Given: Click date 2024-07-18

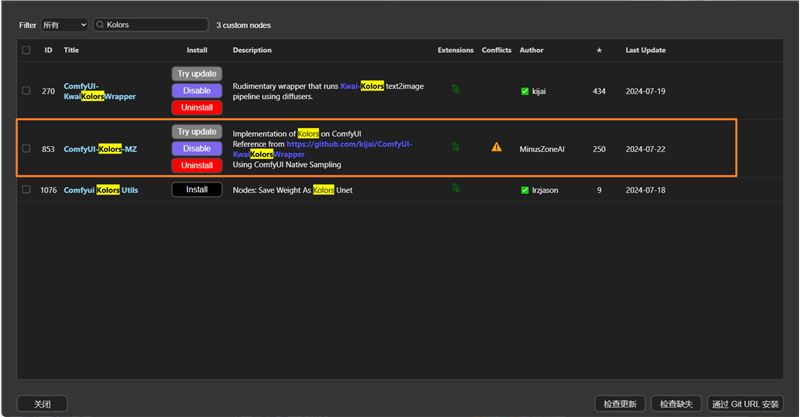Looking at the screenshot, I should (x=645, y=190).
